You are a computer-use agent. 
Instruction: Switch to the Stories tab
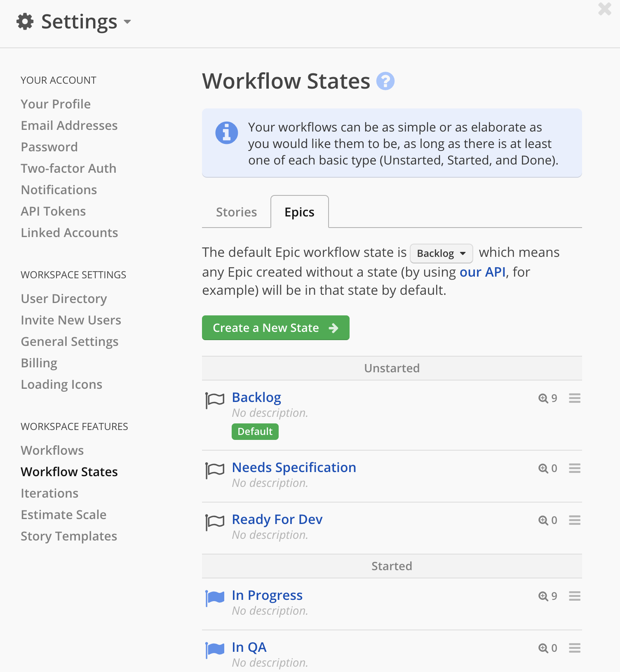237,212
